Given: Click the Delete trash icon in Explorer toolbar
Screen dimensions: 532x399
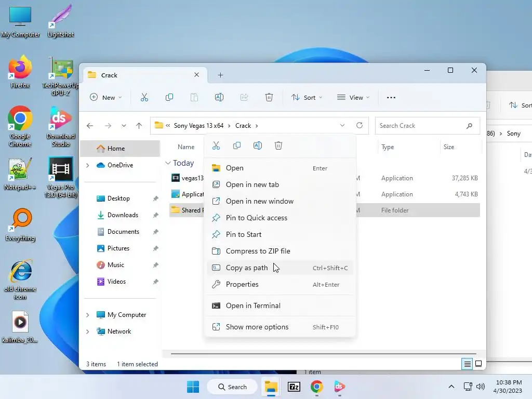Looking at the screenshot, I should (x=269, y=97).
